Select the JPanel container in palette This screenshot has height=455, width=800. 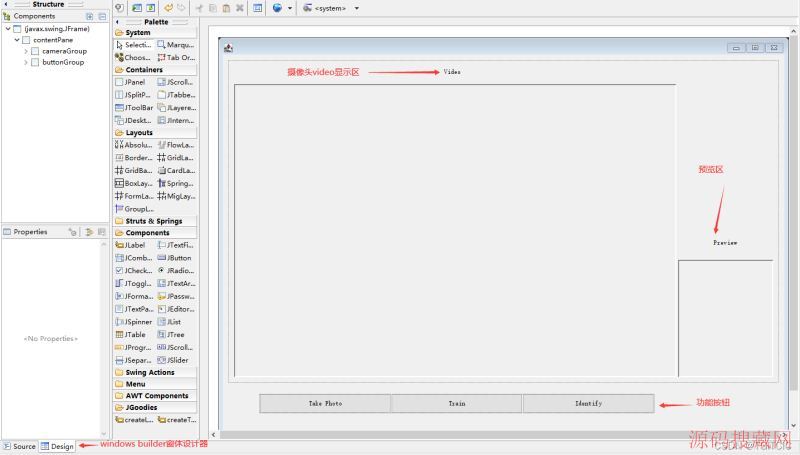132,82
